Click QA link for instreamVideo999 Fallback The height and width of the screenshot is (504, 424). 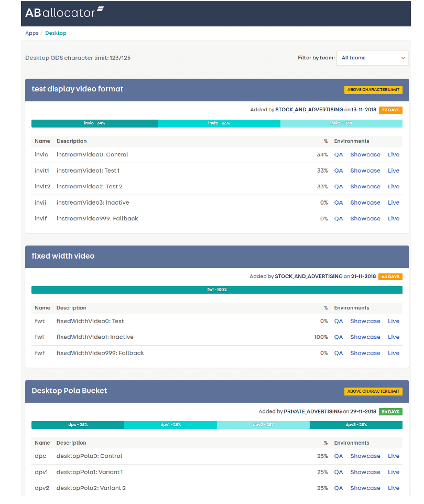pyautogui.click(x=338, y=218)
